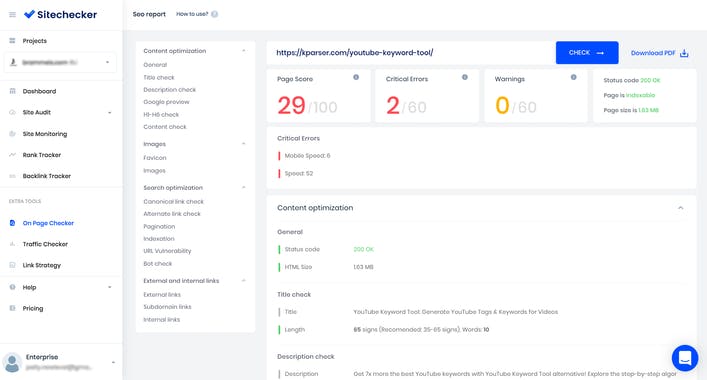Click the Sitechecker logo
The image size is (707, 380).
(60, 14)
